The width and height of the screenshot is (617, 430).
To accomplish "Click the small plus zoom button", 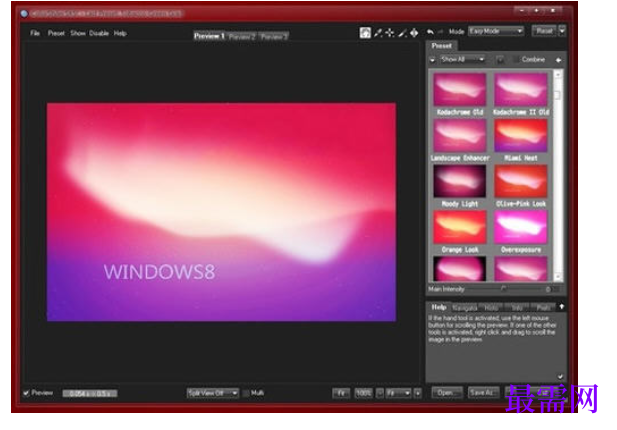I will coord(417,393).
